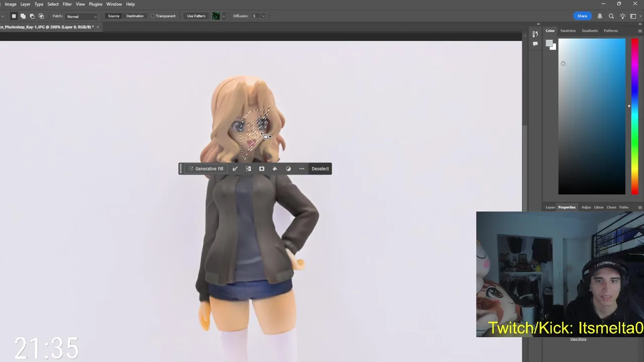Open the Patch mode Normal dropdown
This screenshot has height=362, width=644.
(x=82, y=17)
